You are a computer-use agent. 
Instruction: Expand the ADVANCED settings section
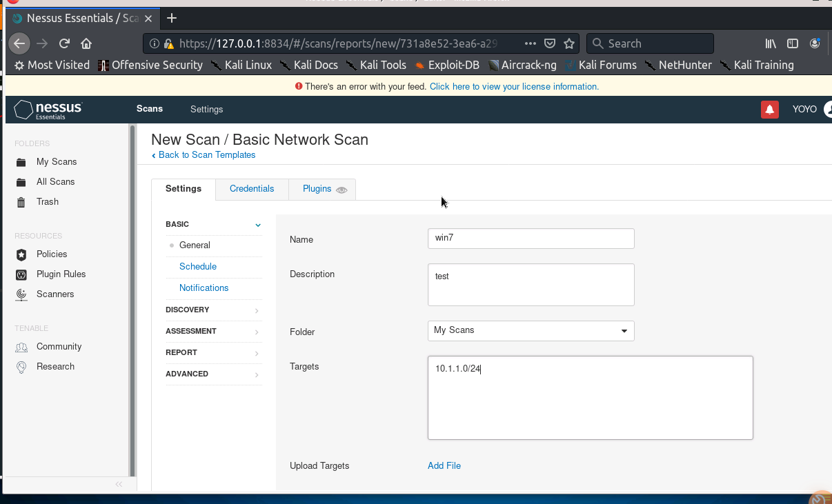213,374
